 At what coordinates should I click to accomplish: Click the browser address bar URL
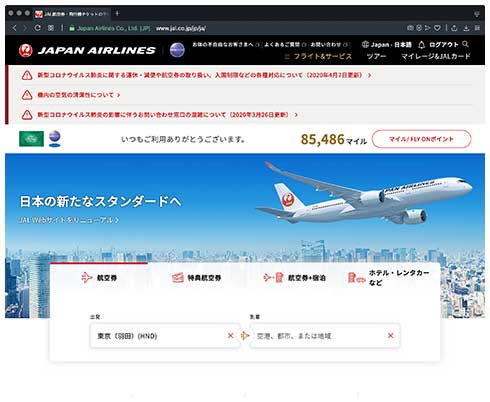click(181, 28)
